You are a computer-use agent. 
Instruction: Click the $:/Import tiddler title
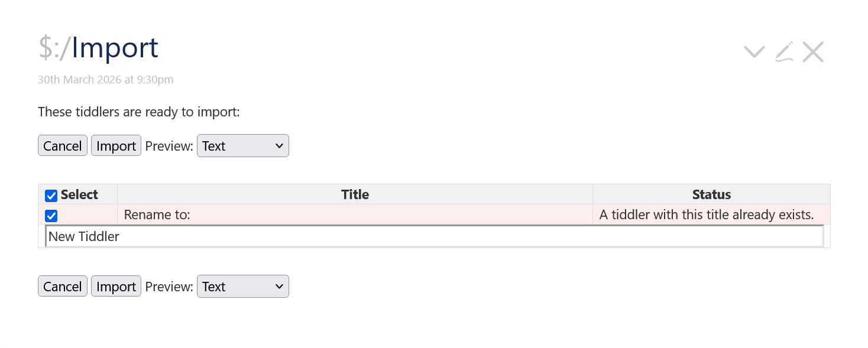99,48
